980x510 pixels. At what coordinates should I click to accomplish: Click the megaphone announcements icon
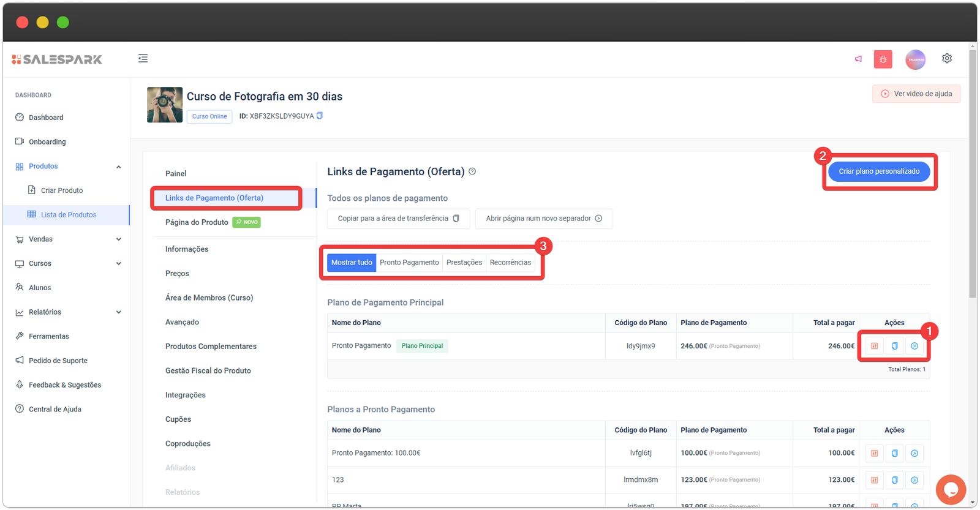click(858, 59)
